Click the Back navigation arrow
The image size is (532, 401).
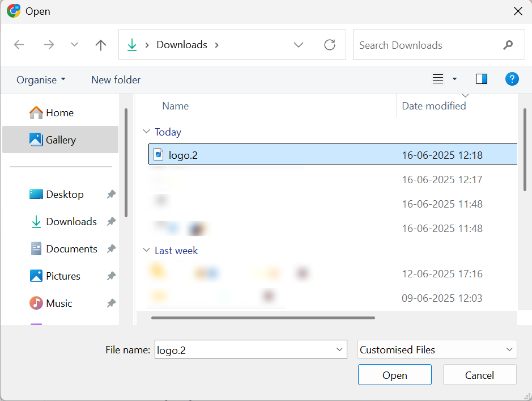coord(19,45)
